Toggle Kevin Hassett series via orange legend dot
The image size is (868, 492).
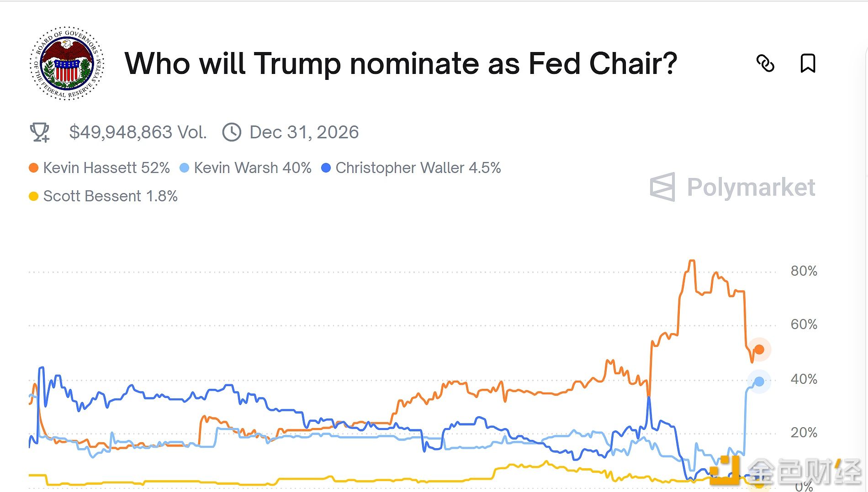(32, 167)
